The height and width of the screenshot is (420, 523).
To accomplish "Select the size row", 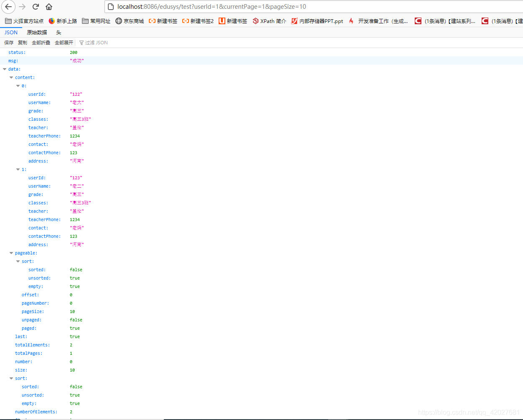I will coord(261,370).
